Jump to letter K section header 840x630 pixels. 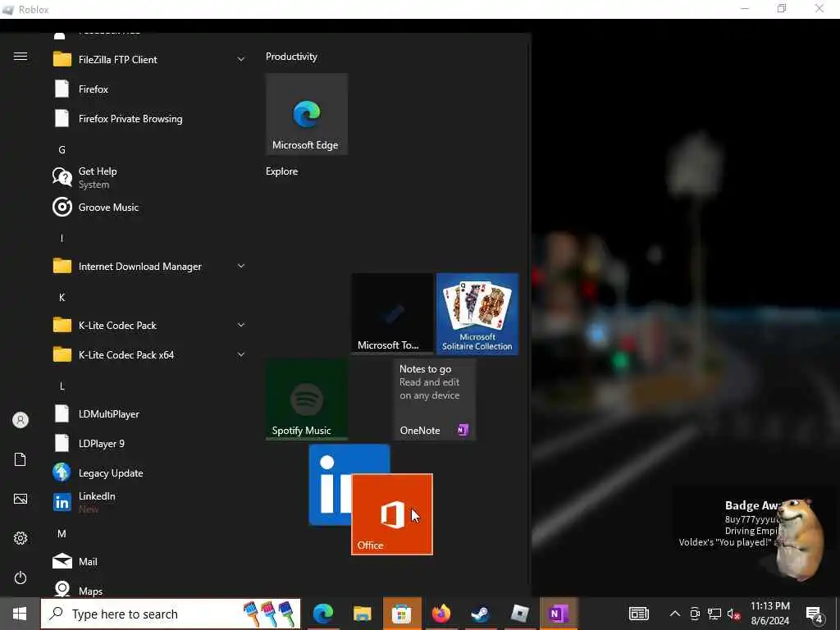[62, 297]
